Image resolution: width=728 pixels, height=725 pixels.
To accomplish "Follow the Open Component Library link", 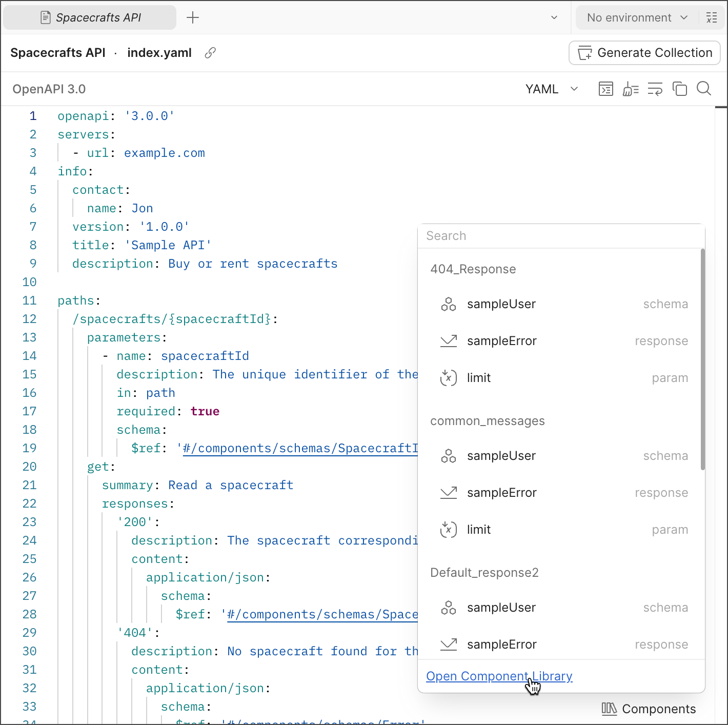I will (499, 676).
